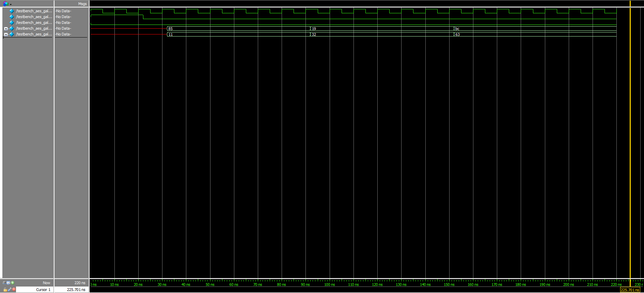Click the blue diamond icon of the first signal
Screen dimensions: 644x293
click(12, 11)
